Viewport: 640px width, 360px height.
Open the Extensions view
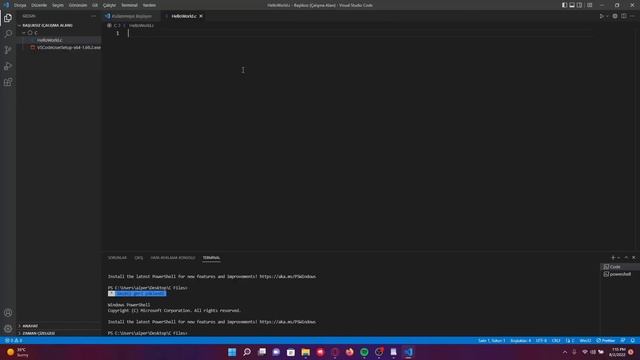[8, 82]
